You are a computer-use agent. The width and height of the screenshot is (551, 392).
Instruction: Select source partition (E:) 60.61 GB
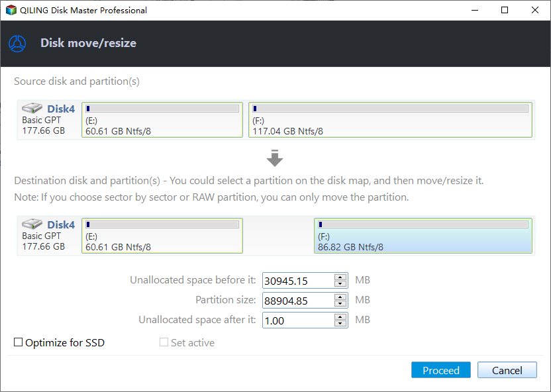(162, 120)
